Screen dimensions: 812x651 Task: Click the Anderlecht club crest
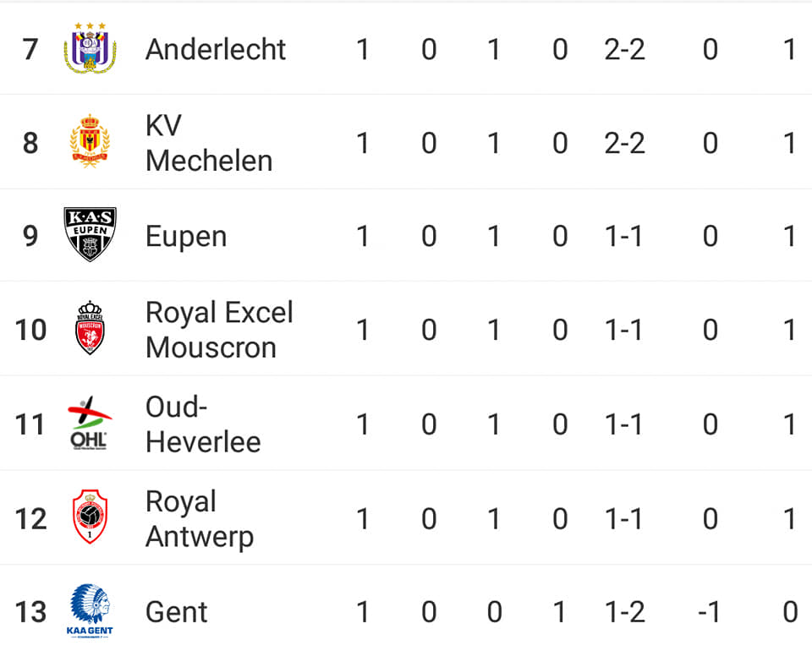click(x=91, y=47)
